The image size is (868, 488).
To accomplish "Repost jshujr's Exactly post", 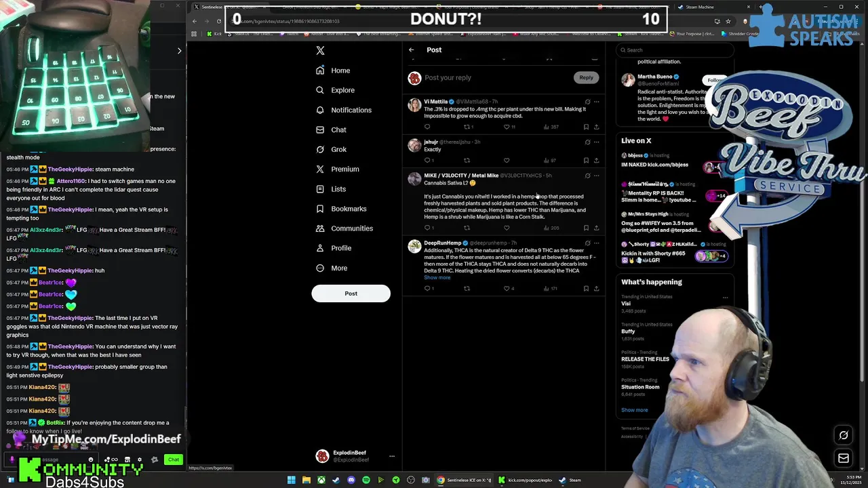I will 467,161.
